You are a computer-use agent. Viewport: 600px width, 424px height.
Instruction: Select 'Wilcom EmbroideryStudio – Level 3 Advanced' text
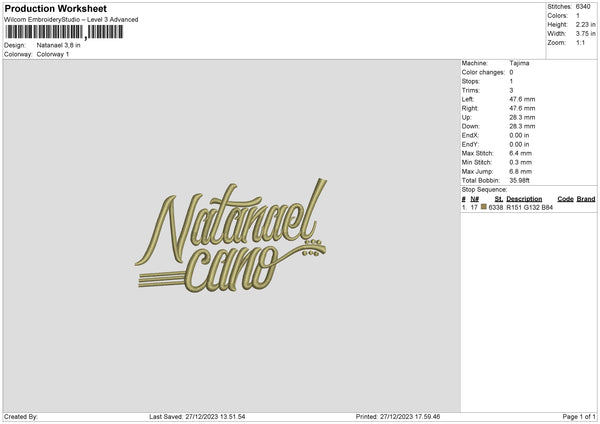(x=71, y=20)
